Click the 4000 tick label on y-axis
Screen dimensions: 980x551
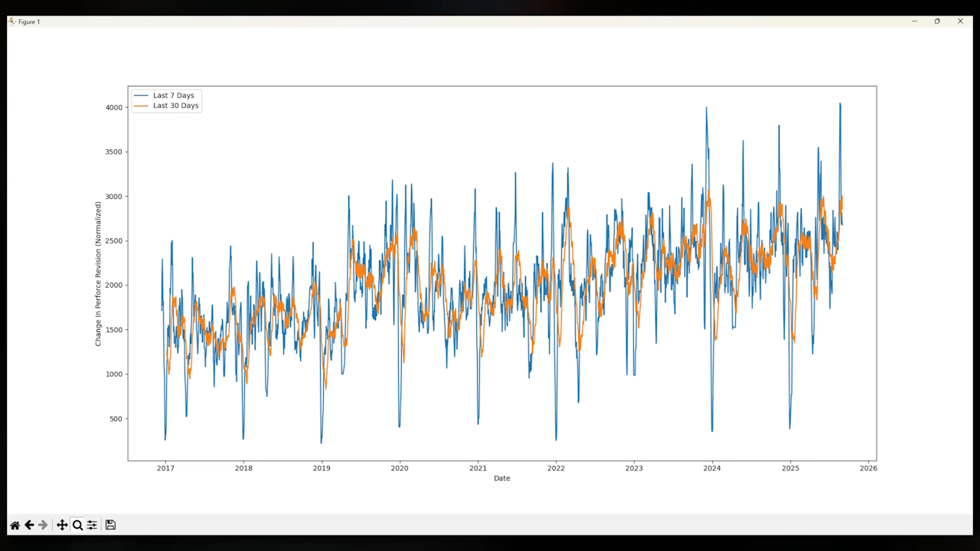pyautogui.click(x=114, y=108)
